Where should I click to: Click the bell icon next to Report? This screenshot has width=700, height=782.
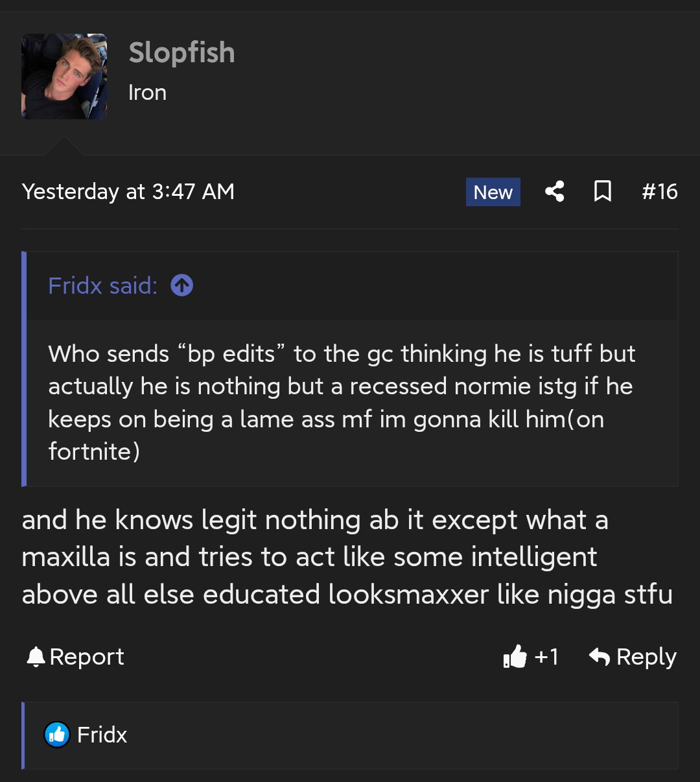36,657
